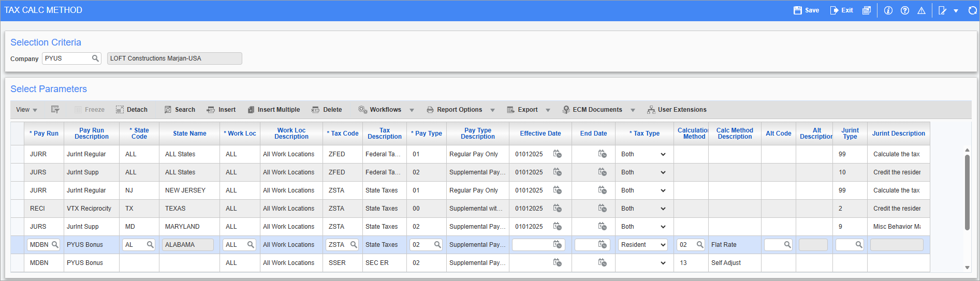Screen dimensions: 980x281
Task: Click Detach in the toolbar
Action: (131, 110)
